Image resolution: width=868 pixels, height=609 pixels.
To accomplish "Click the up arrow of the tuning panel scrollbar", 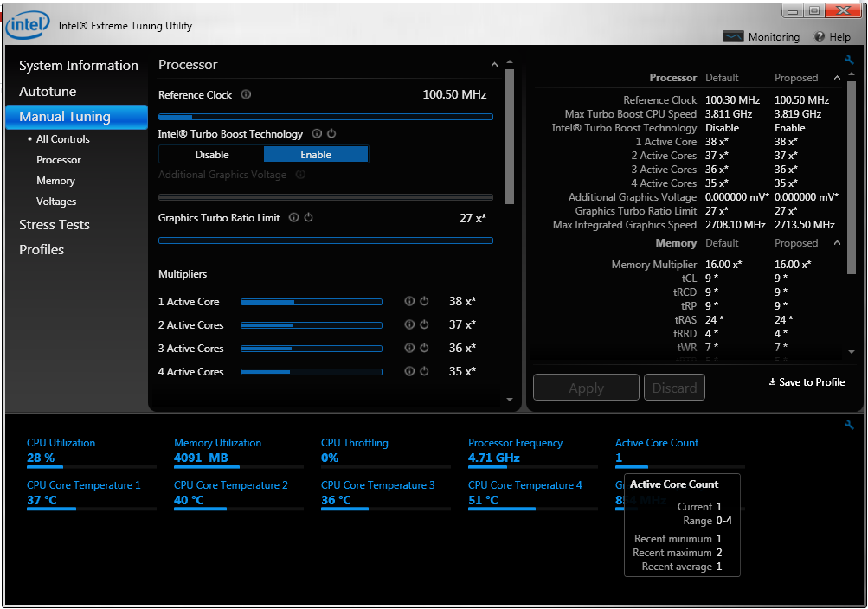I will point(510,61).
